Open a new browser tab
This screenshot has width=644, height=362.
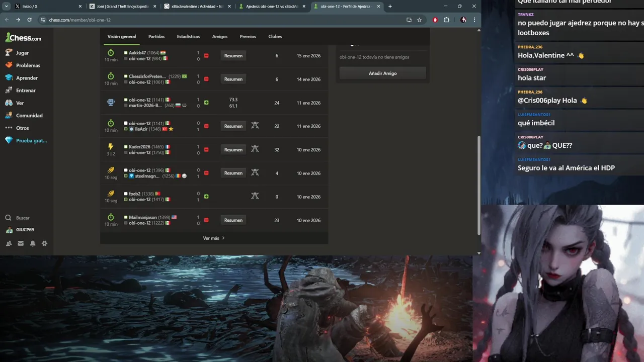click(x=390, y=6)
